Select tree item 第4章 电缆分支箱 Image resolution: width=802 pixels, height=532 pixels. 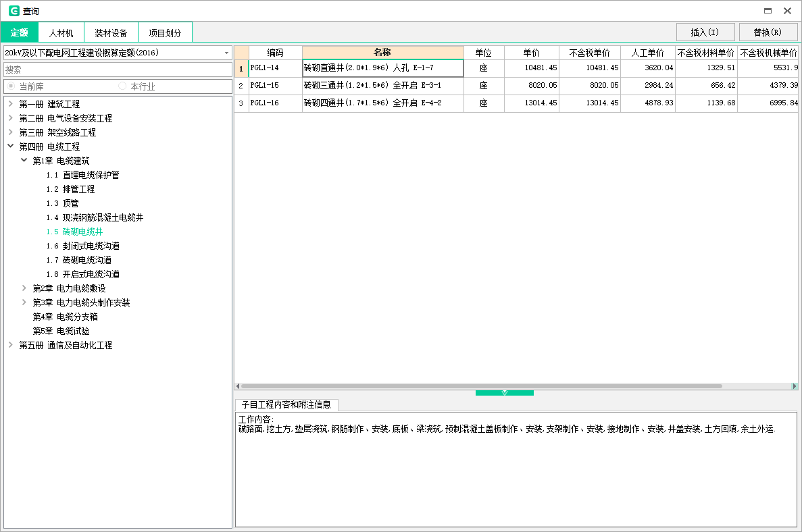point(65,317)
